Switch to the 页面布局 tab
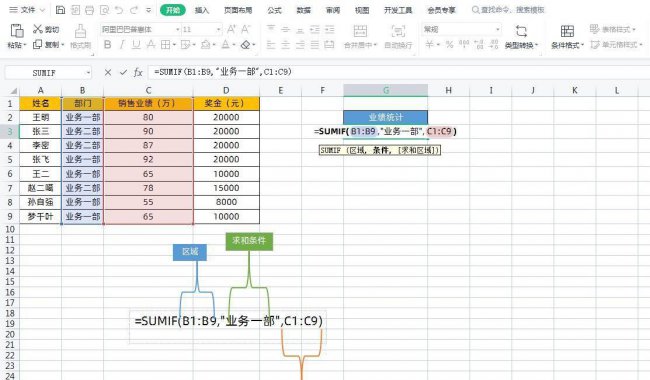This screenshot has height=380, width=650. [238, 10]
